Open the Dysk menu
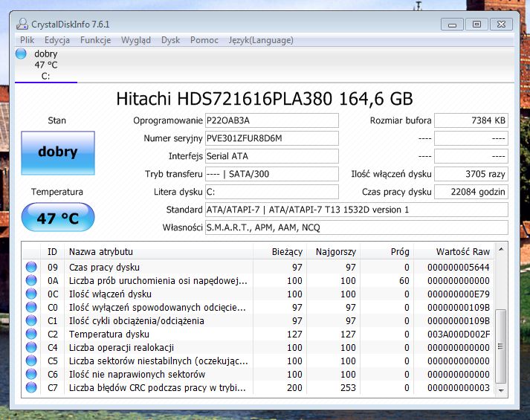 170,40
